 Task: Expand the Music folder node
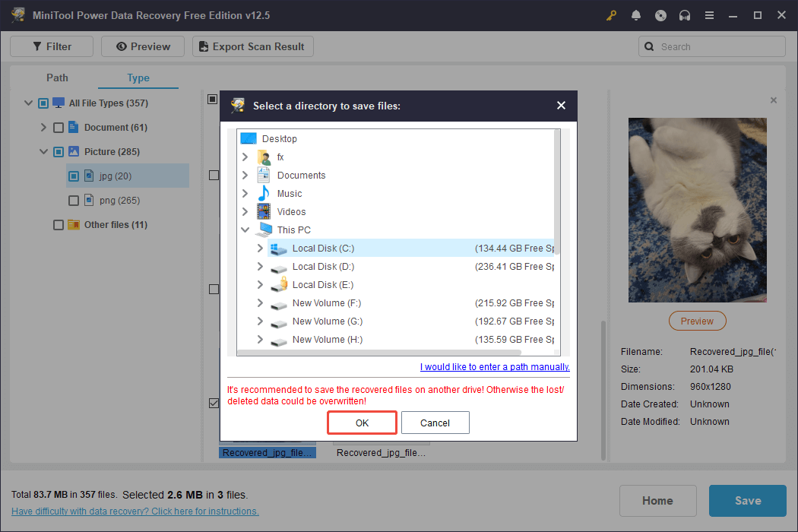click(x=245, y=194)
